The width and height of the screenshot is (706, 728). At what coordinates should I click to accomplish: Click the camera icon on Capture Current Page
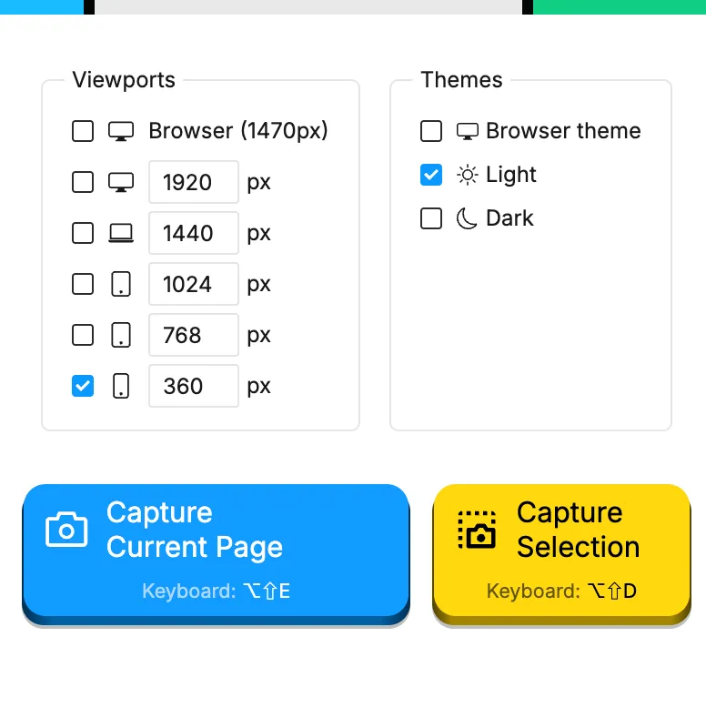(66, 530)
